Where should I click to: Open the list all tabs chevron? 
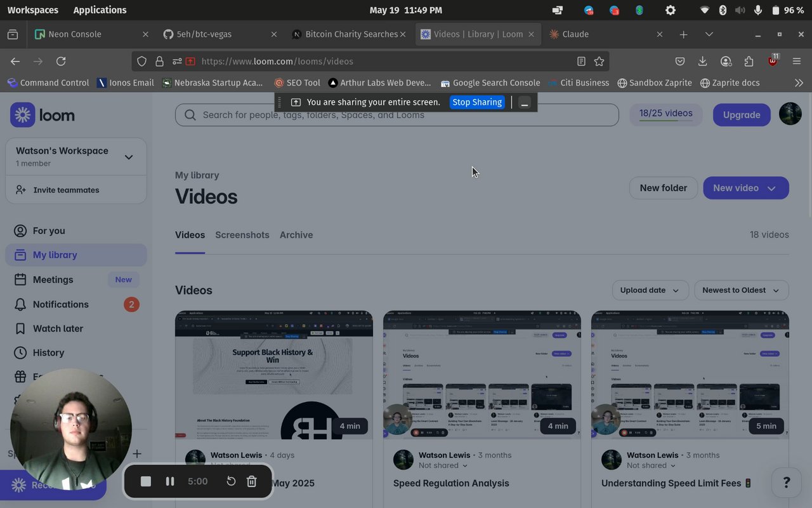click(x=709, y=34)
